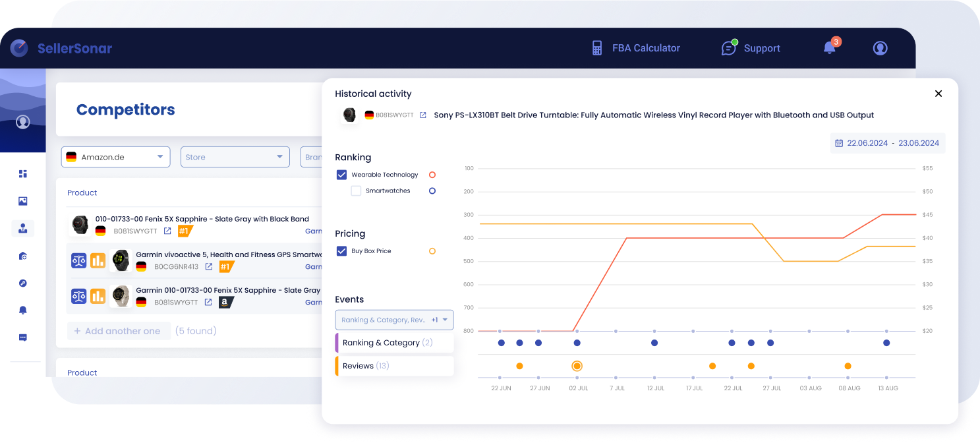The height and width of the screenshot is (443, 980).
Task: Click the FBA Calculator label
Action: click(646, 48)
